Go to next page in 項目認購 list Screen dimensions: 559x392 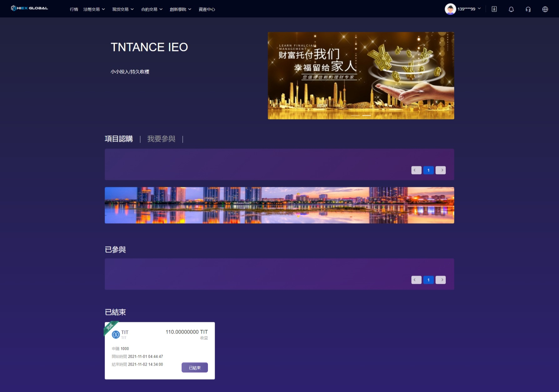coord(441,170)
